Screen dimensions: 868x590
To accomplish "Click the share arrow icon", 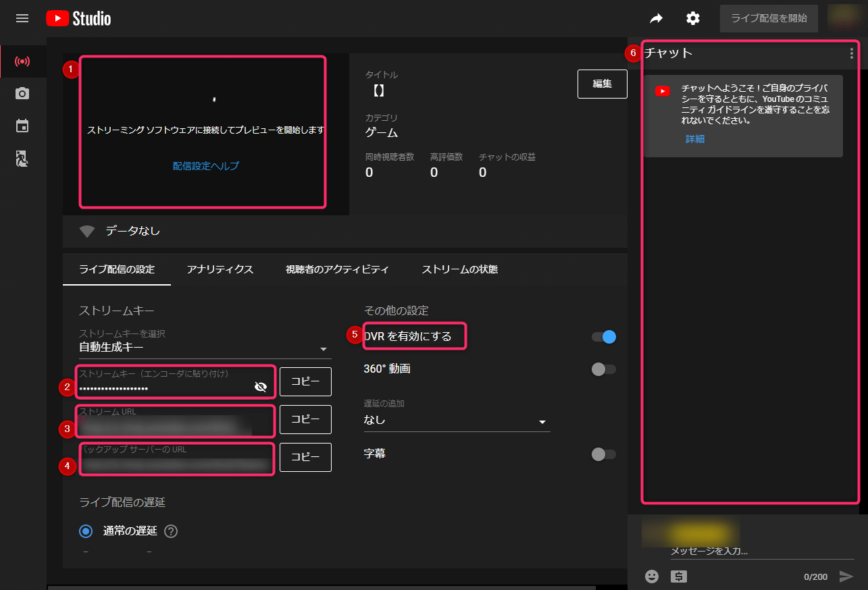I will 657,18.
